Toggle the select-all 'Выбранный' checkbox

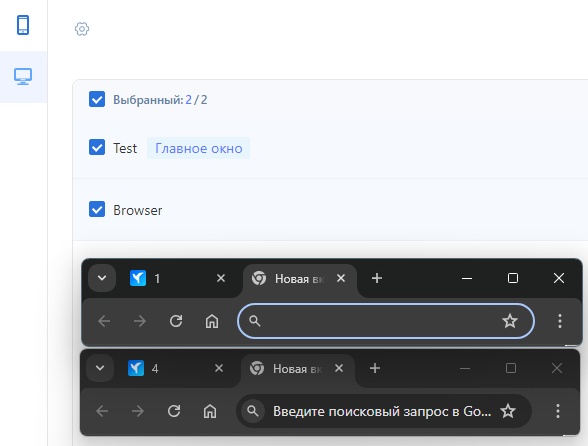(97, 99)
